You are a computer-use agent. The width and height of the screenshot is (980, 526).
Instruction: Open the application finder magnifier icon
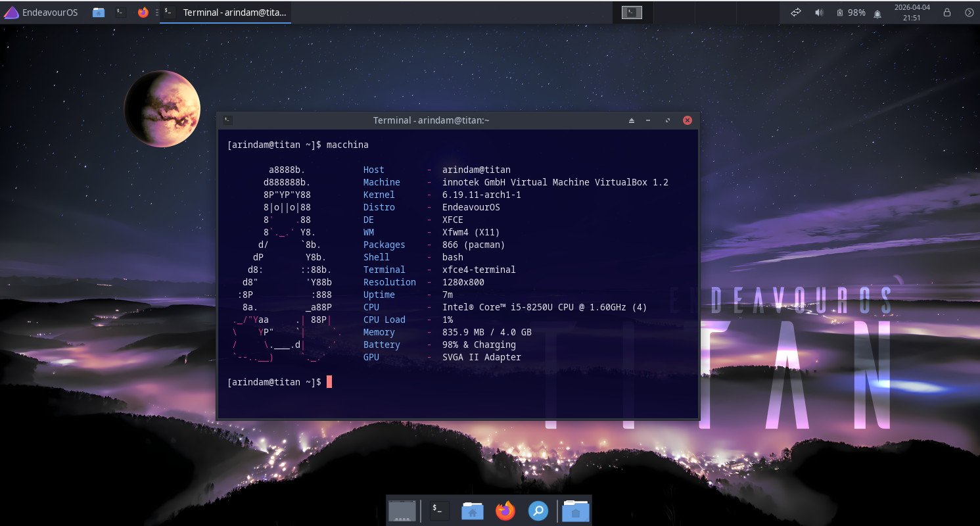point(538,510)
